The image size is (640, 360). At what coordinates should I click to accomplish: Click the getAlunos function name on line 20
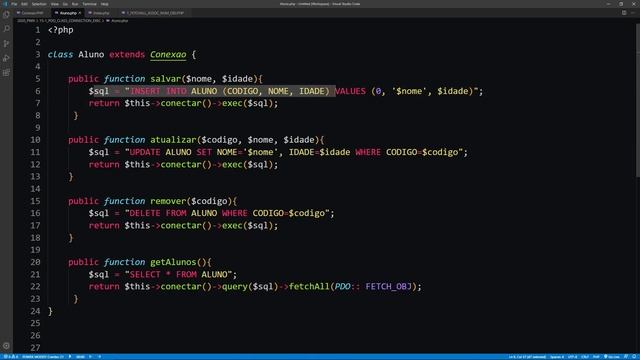[173, 262]
